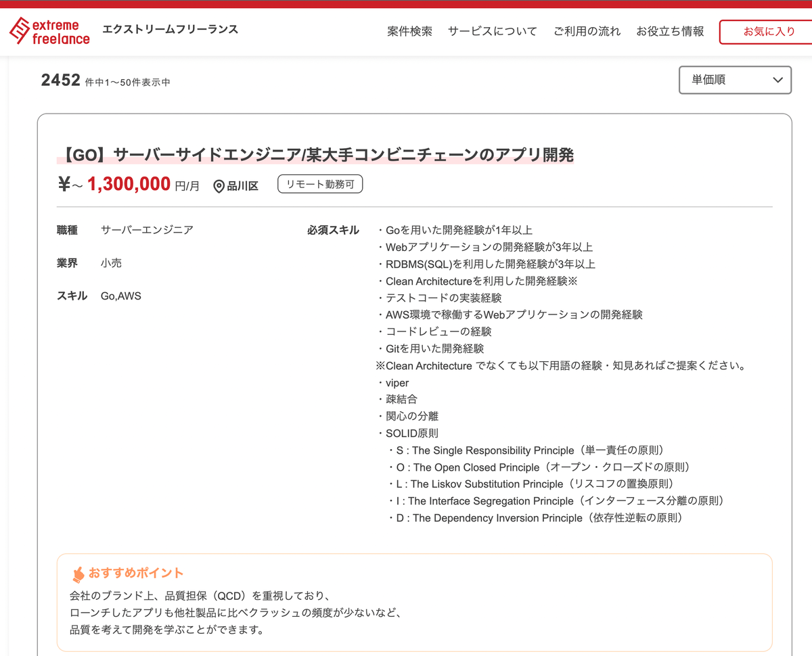812x656 pixels.
Task: Click the Clean Architectureを利用した開発経験 line
Action: coord(477,281)
